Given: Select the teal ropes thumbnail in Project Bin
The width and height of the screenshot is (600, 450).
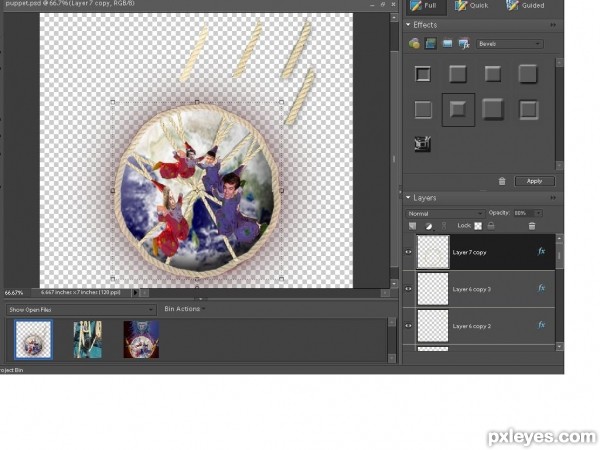Looking at the screenshot, I should (x=88, y=339).
